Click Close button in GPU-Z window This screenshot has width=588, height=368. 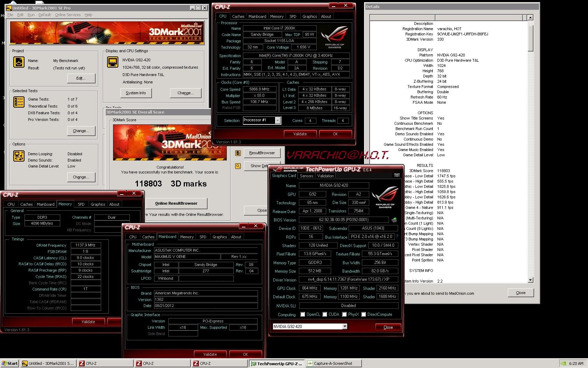tap(388, 327)
